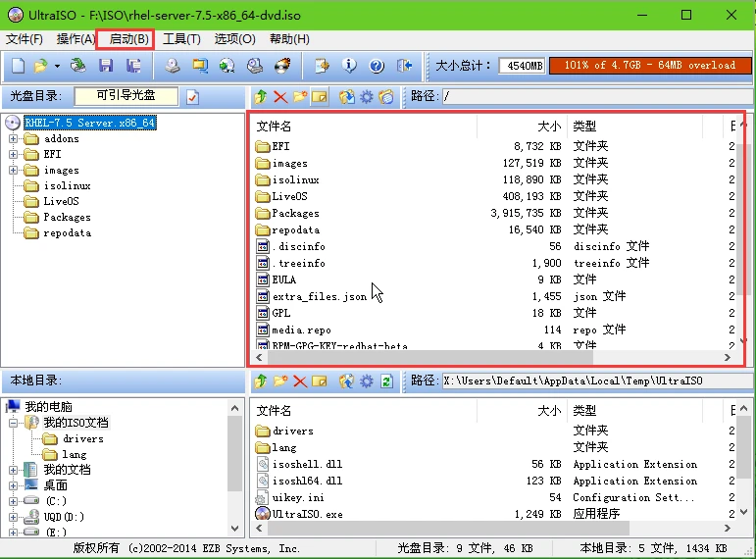Screen dimensions: 756x559
Task: Click the Open CD/DVD disc tray icon
Action: [77, 66]
